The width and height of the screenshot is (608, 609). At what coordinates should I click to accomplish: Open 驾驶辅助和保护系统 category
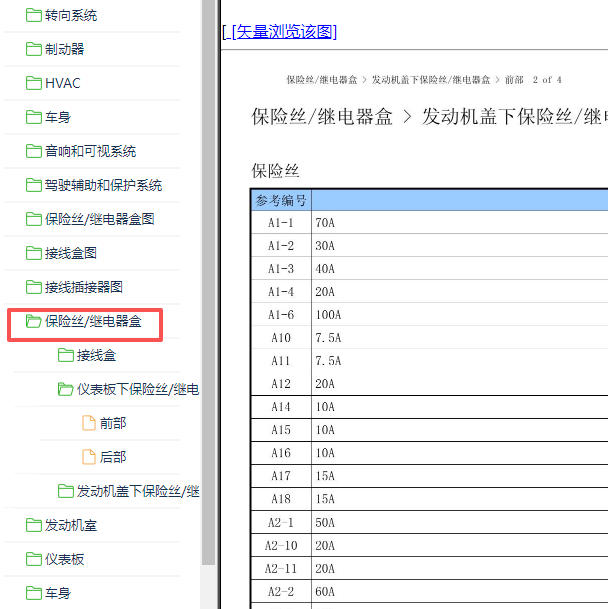[103, 185]
